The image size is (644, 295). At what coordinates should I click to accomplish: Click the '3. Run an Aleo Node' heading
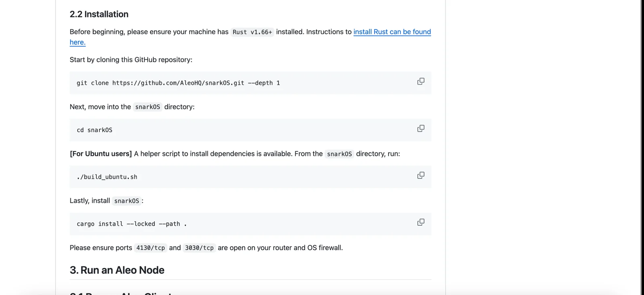click(117, 270)
